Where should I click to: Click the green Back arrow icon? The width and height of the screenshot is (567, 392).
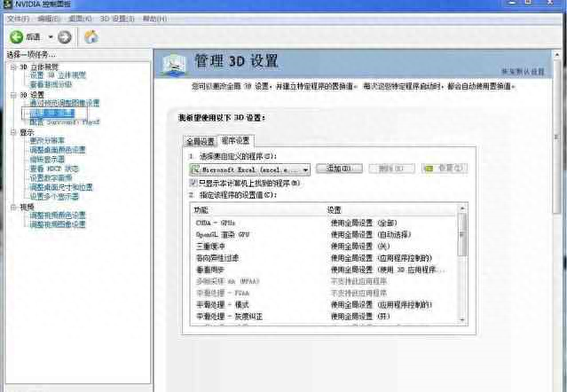coord(16,37)
